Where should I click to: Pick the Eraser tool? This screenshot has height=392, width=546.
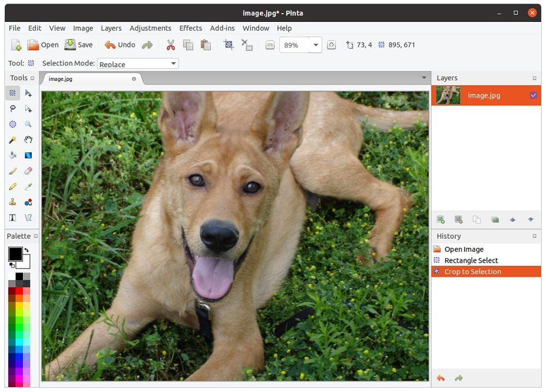tap(28, 171)
